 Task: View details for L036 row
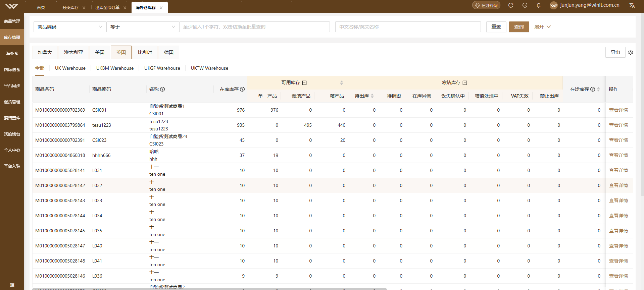(618, 276)
